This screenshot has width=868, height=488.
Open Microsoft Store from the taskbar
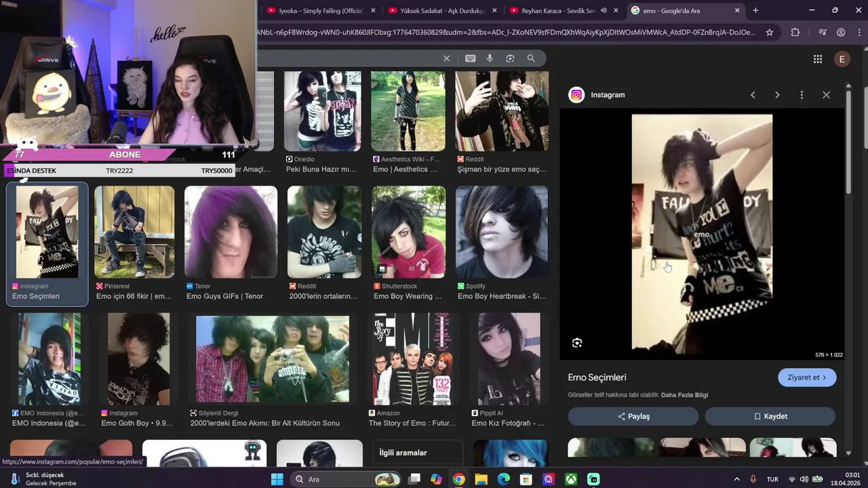click(526, 479)
